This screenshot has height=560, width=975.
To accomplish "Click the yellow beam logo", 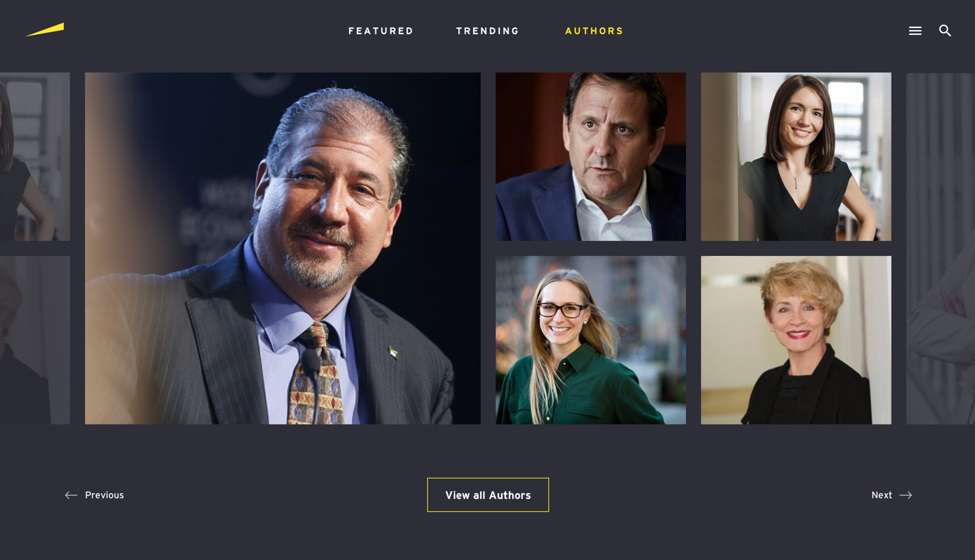I will pyautogui.click(x=45, y=29).
